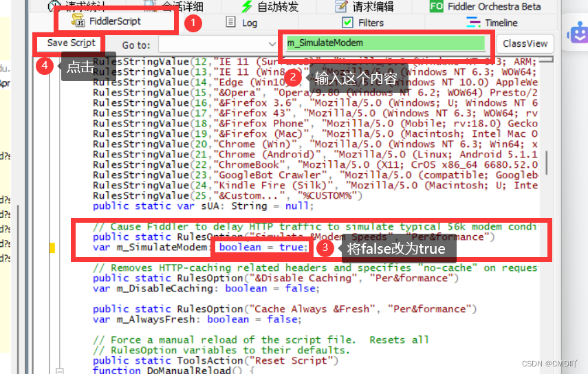Click the "RulesOption variables to their defaults" comment
This screenshot has height=374, width=588.
(x=221, y=351)
